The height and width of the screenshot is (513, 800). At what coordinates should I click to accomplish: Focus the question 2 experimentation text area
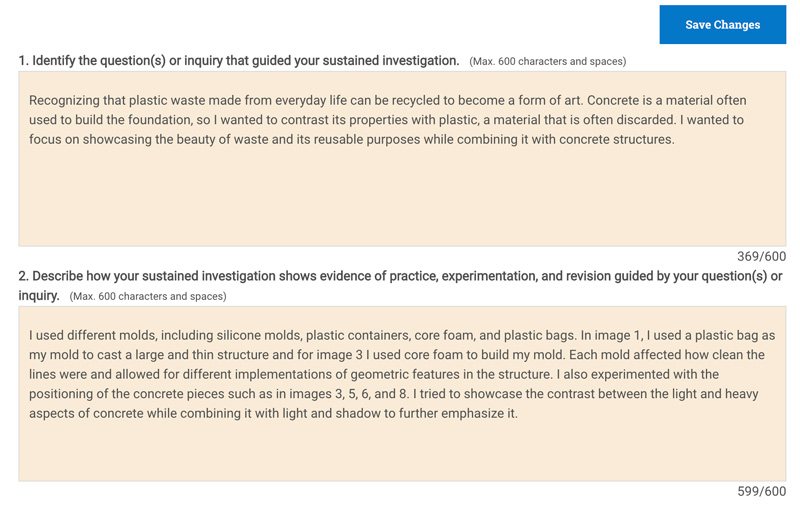pos(402,394)
